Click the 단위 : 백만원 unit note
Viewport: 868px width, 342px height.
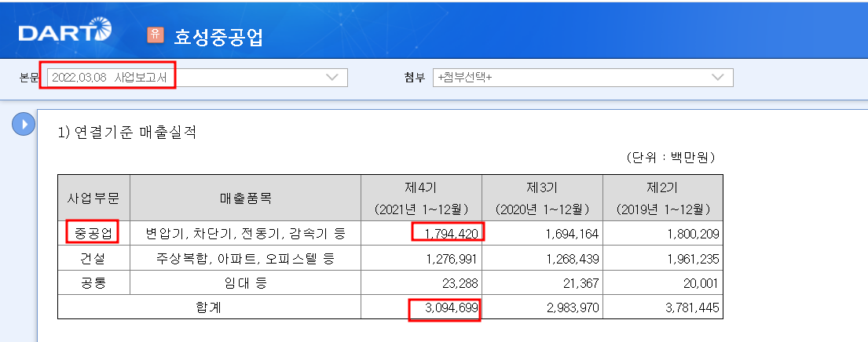[671, 158]
